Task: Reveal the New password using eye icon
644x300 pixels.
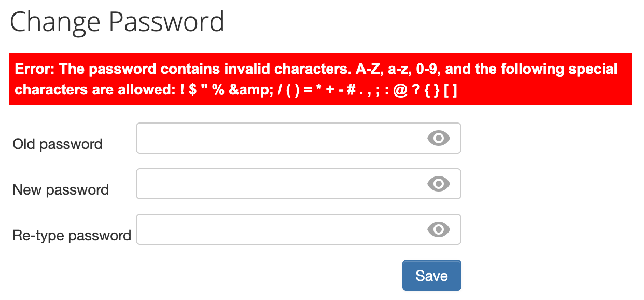Action: [438, 184]
